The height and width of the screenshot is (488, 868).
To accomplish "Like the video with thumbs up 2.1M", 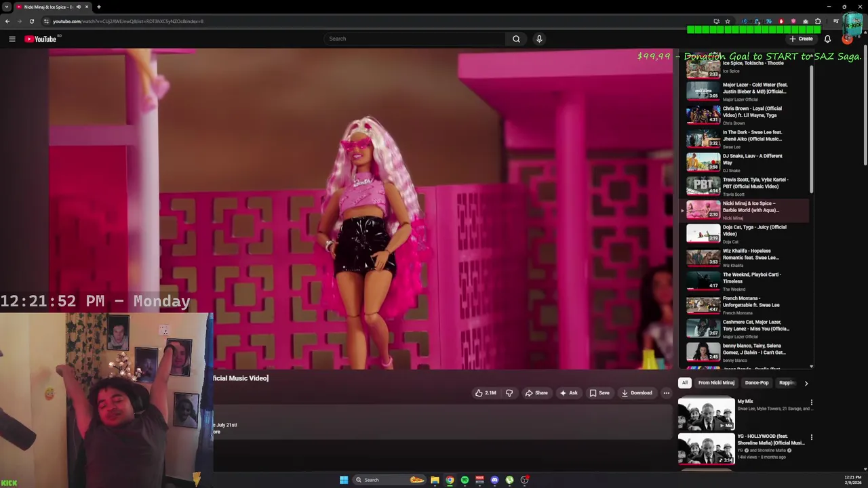I will (x=486, y=393).
